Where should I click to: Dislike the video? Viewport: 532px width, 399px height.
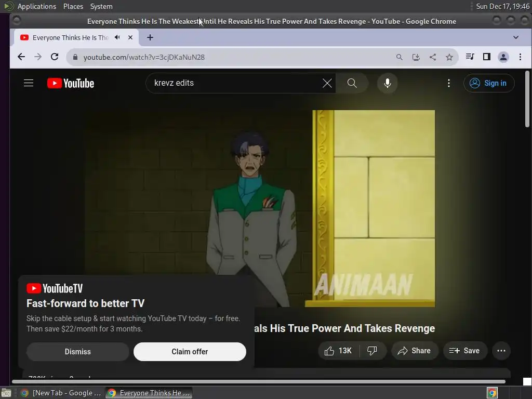[x=372, y=351]
